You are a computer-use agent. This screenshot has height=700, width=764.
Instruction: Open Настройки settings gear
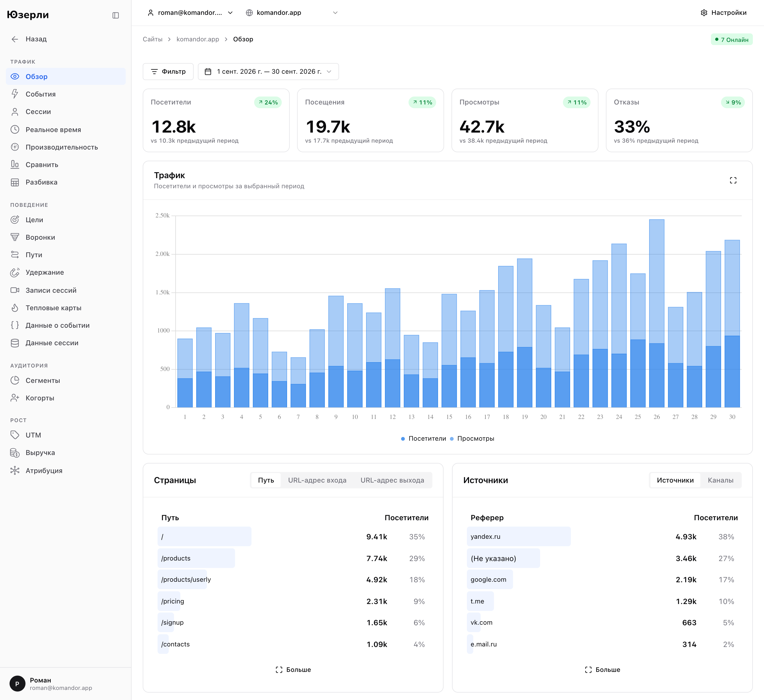pos(723,12)
